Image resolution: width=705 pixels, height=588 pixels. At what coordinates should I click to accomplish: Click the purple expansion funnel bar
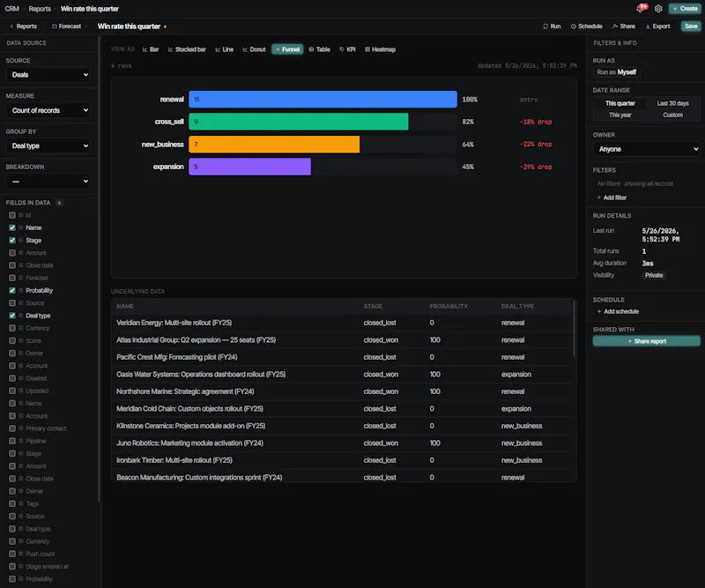(x=249, y=167)
